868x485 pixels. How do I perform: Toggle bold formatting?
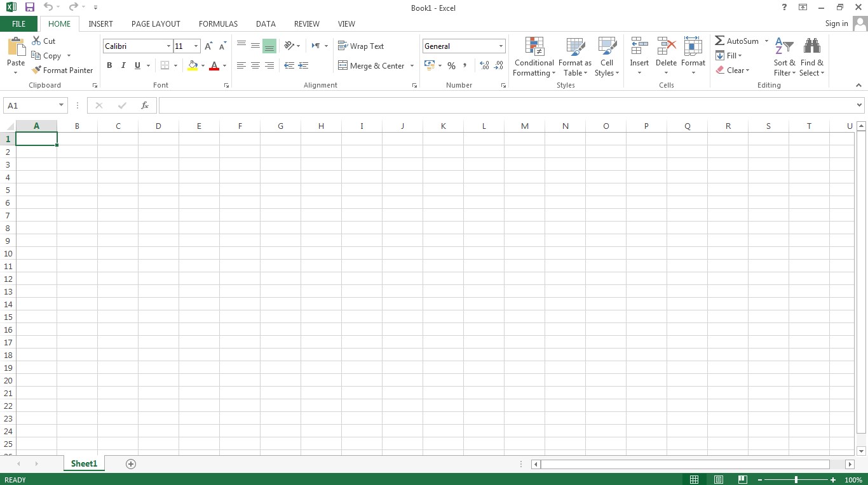pos(109,65)
